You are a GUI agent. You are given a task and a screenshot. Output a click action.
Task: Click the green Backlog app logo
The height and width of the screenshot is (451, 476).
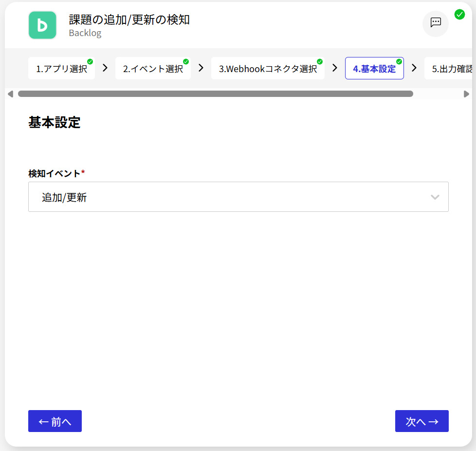[x=42, y=25]
